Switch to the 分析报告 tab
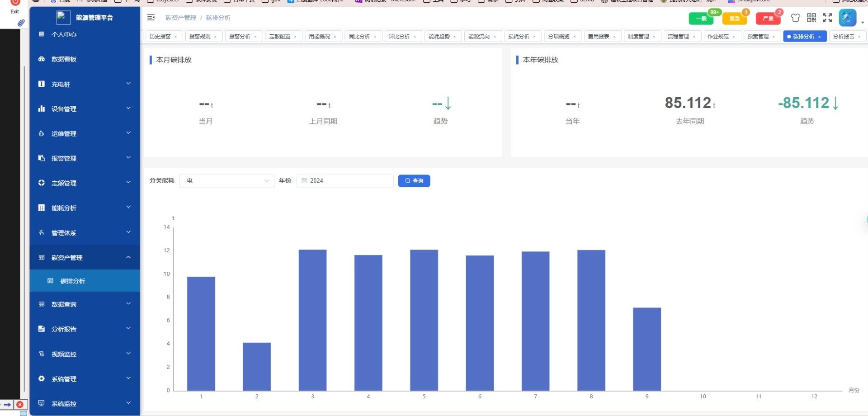868x416 pixels. (843, 37)
